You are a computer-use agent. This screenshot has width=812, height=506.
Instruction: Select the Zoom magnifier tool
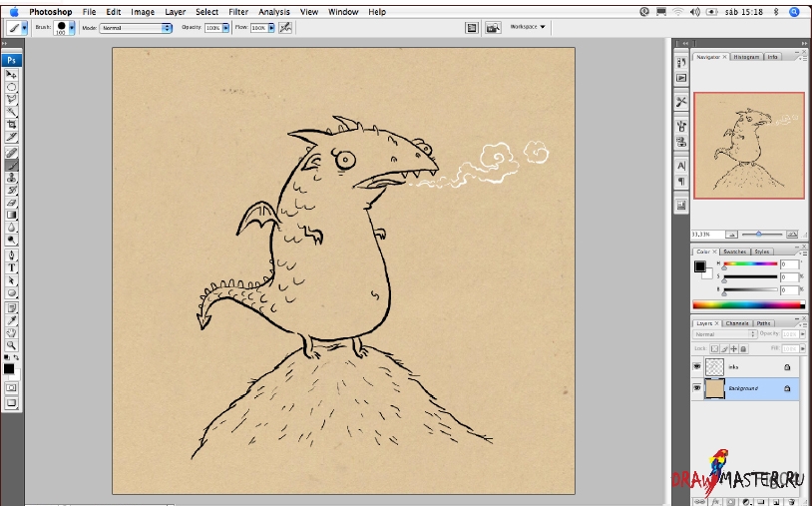tap(12, 343)
